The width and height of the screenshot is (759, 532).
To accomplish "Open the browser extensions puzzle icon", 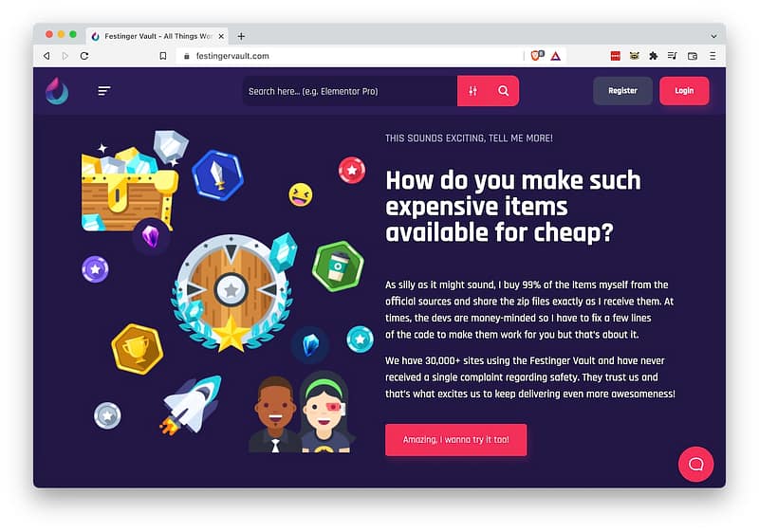I will pos(653,56).
